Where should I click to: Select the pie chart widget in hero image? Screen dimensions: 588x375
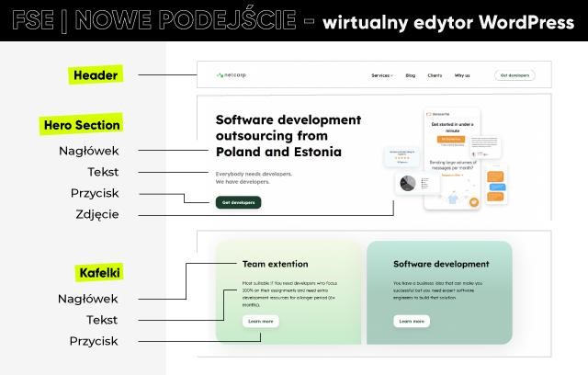pyautogui.click(x=406, y=184)
